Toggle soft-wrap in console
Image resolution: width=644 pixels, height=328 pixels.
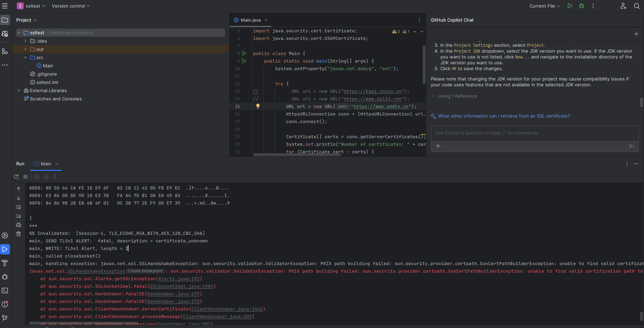(19, 207)
